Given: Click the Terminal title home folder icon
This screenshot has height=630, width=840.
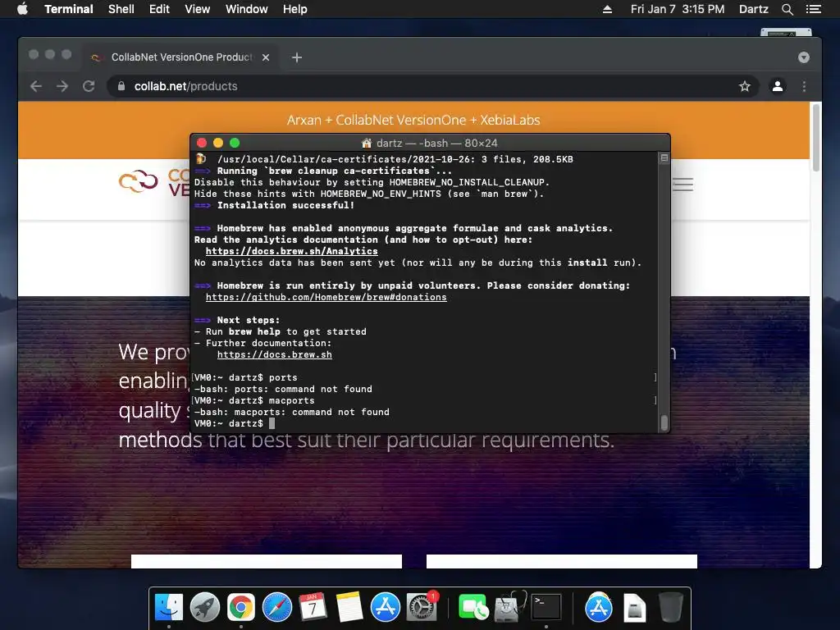Looking at the screenshot, I should tap(367, 143).
